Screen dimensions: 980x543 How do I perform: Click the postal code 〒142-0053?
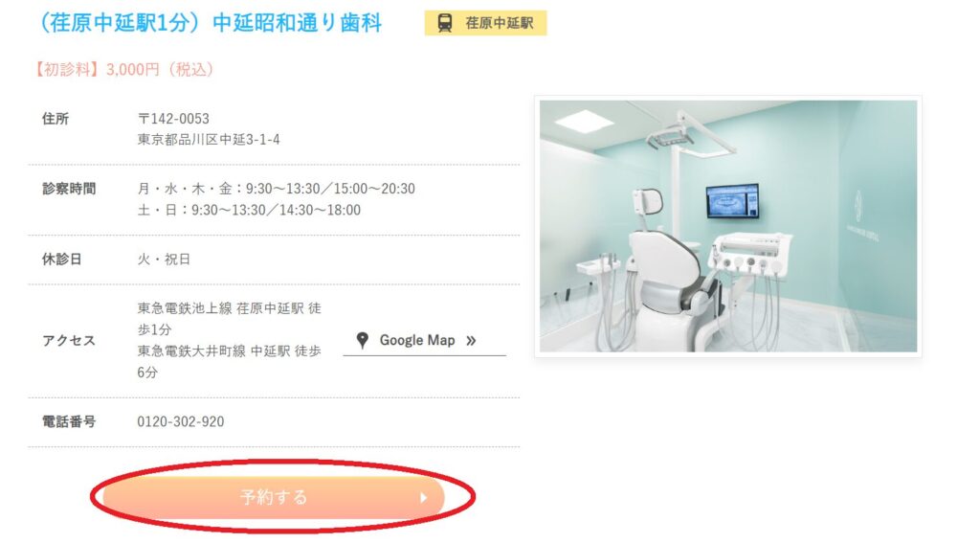(x=173, y=118)
